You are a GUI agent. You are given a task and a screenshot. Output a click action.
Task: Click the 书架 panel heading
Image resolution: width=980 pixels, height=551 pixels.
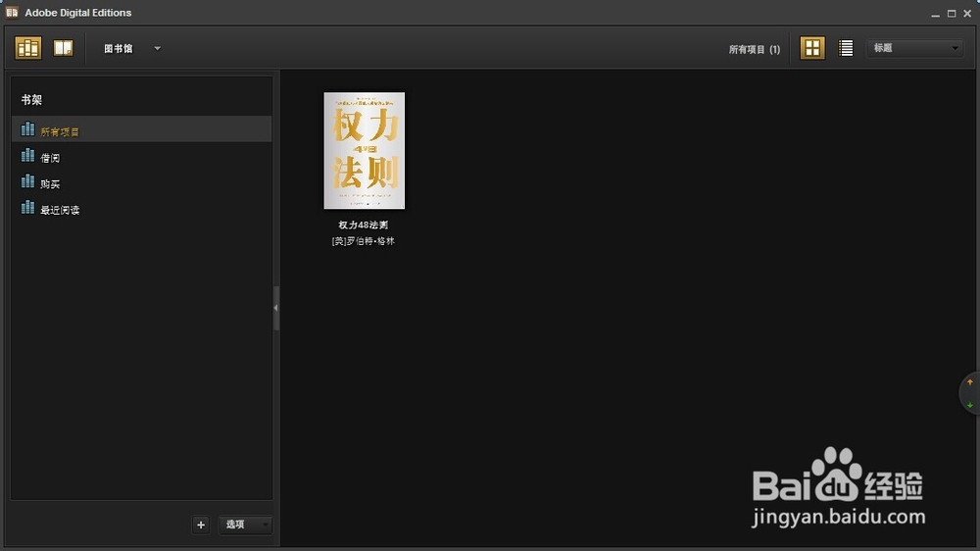point(31,99)
